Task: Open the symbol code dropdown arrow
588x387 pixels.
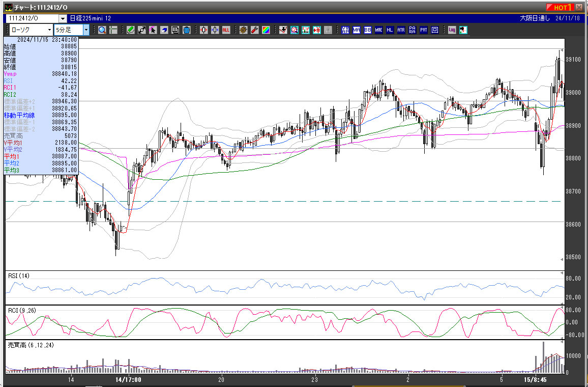Action: (x=63, y=18)
